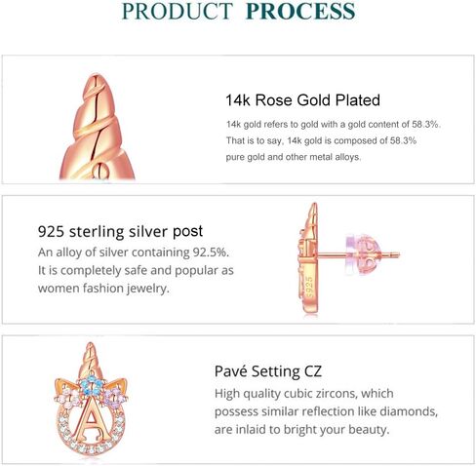The height and width of the screenshot is (466, 476).
Task: Click the 14k gold content description text
Action: (334, 140)
